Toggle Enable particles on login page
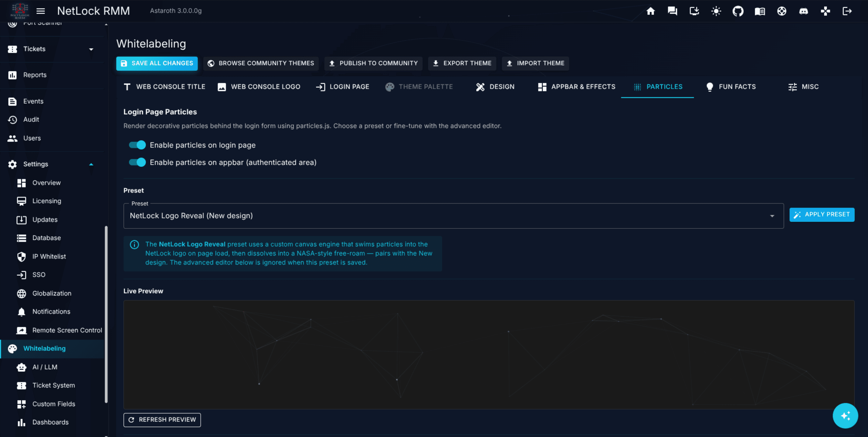868x437 pixels. click(137, 145)
